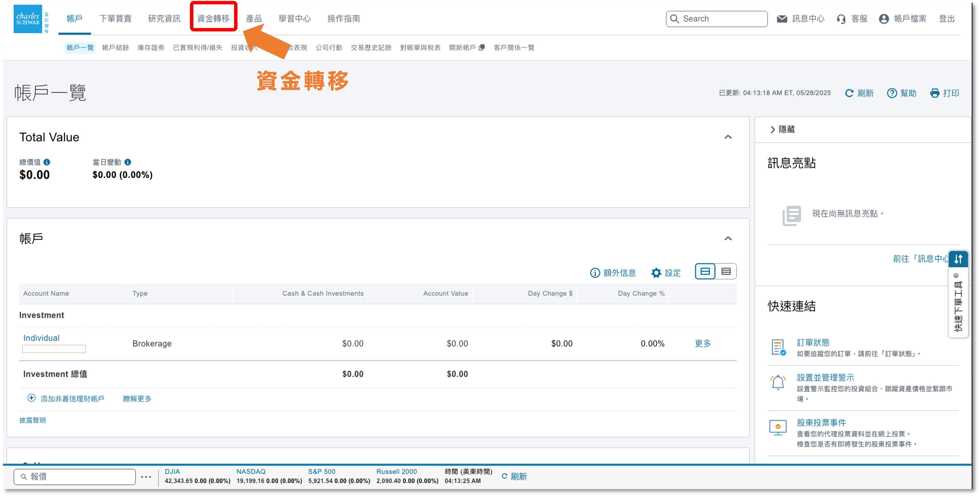Click the 刷新 refresh icon beside 已更新 timestamp

849,93
